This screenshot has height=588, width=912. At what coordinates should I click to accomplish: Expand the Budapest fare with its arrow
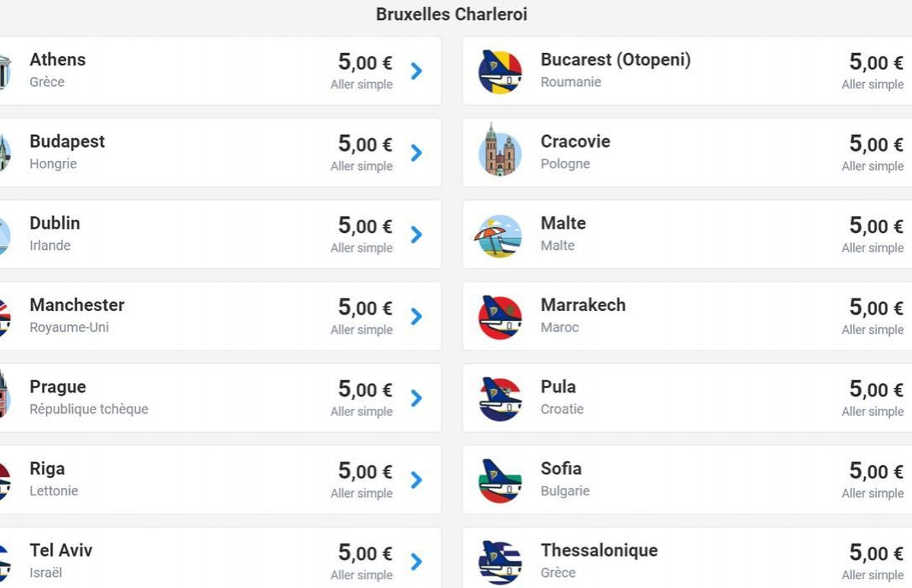(416, 153)
